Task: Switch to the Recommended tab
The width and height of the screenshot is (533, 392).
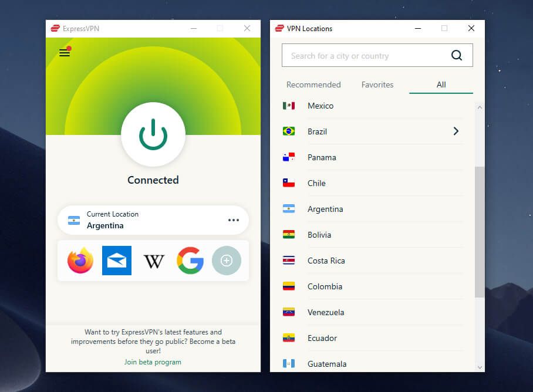Action: pos(313,85)
